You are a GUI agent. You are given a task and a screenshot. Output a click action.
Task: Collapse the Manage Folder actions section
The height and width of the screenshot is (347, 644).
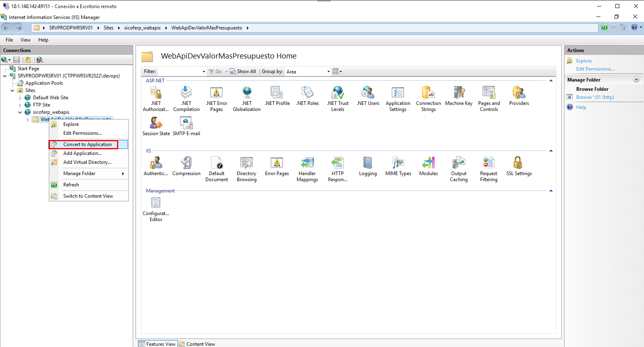tap(636, 79)
